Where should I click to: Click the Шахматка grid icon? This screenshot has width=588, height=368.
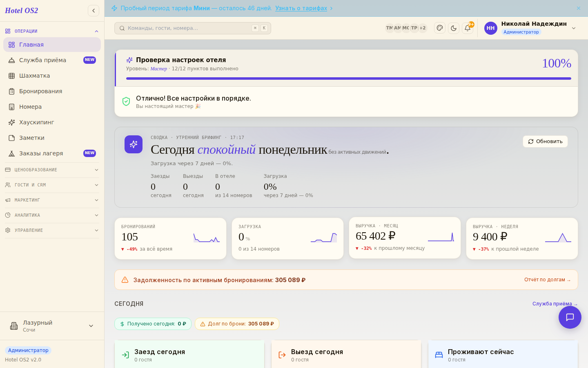tap(11, 76)
